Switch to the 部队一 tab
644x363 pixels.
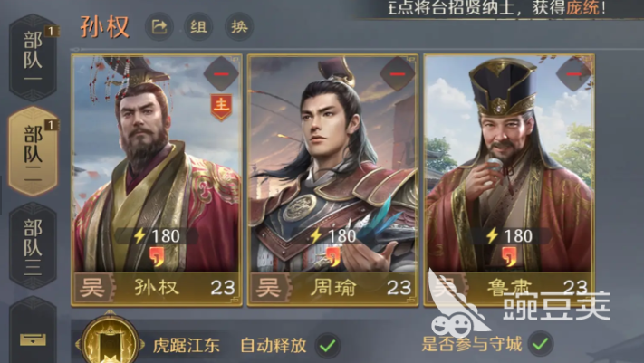pos(33,58)
